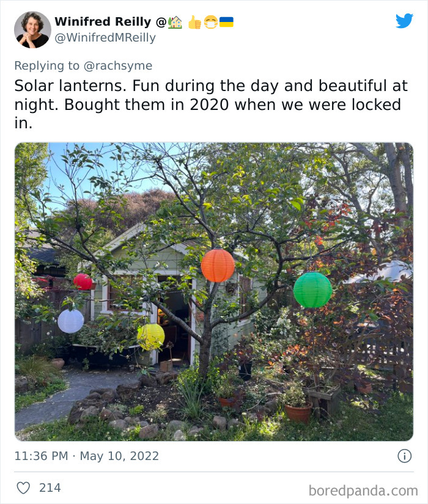Viewport: 428px width, 504px height.
Task: Open the info icon beside the timestamp
Action: 404,456
